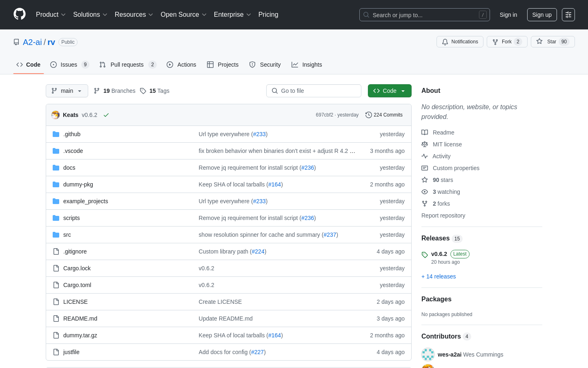
Task: Click the branch icon next to 19 Branches
Action: coord(97,91)
